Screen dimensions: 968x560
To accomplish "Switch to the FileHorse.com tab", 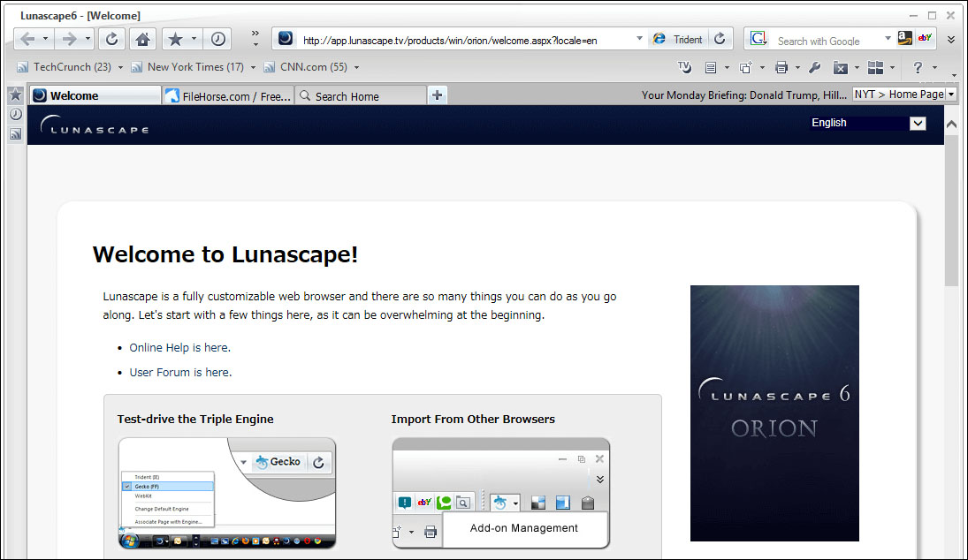I will (x=228, y=96).
